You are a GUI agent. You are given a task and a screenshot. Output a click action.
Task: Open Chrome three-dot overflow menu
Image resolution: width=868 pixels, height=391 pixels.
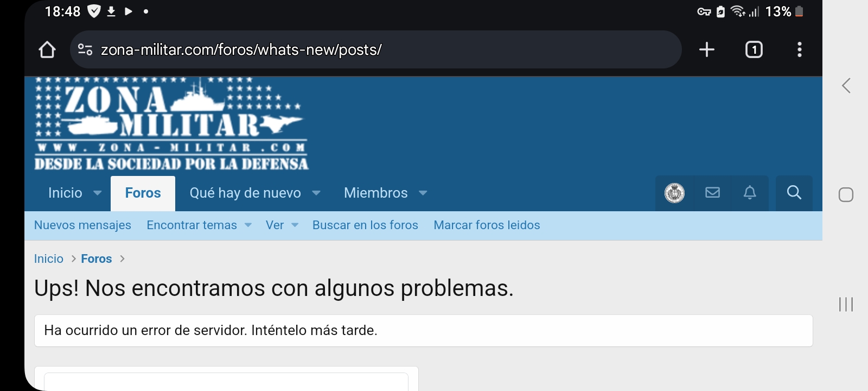pyautogui.click(x=799, y=49)
